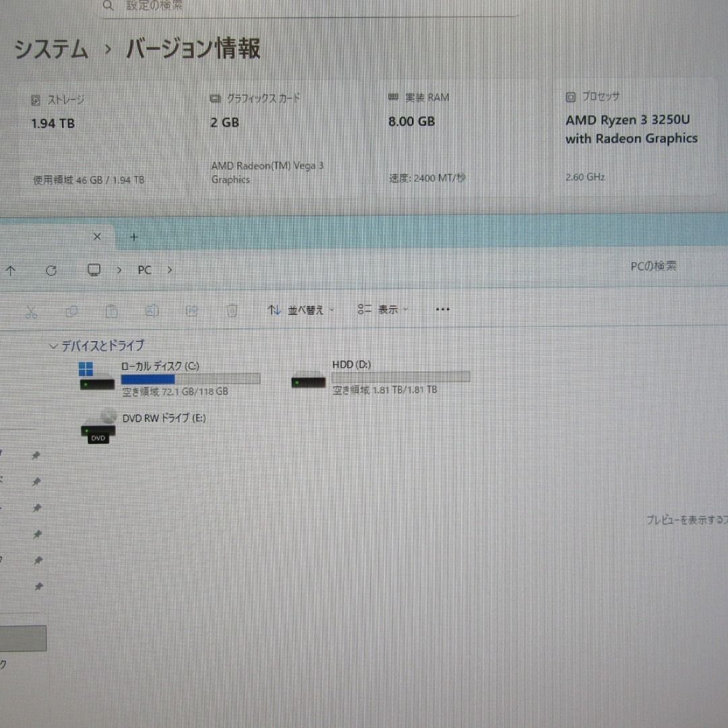Click the Up navigation arrow

click(x=11, y=270)
